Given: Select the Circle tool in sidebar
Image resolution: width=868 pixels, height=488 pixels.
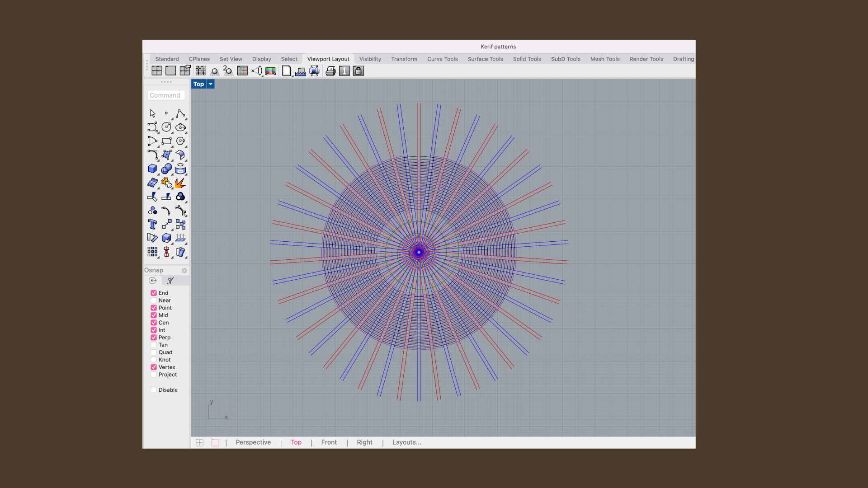Looking at the screenshot, I should pos(166,127).
